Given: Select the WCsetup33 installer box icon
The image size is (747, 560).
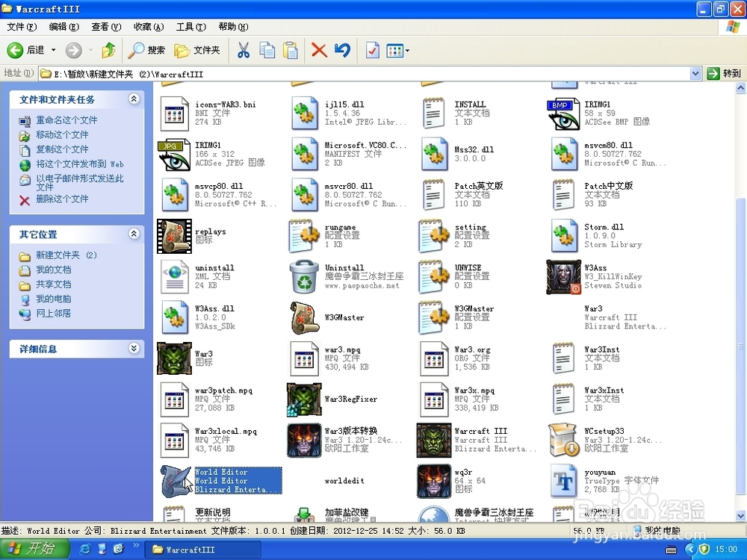Looking at the screenshot, I should point(563,440).
